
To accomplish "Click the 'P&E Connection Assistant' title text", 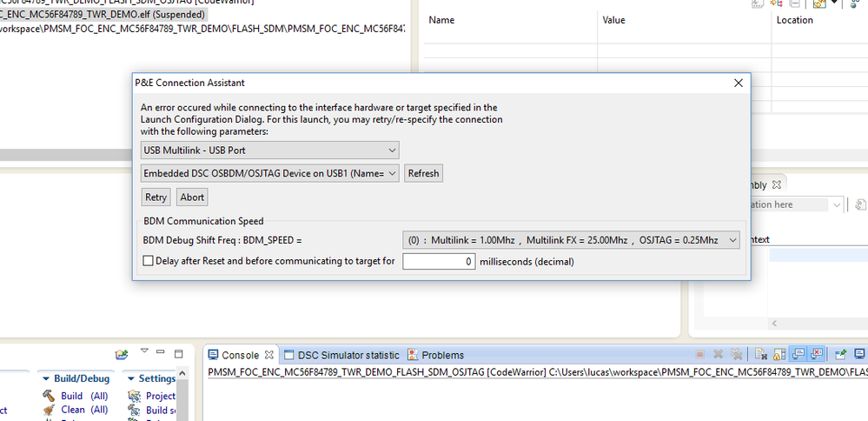I will [x=190, y=84].
